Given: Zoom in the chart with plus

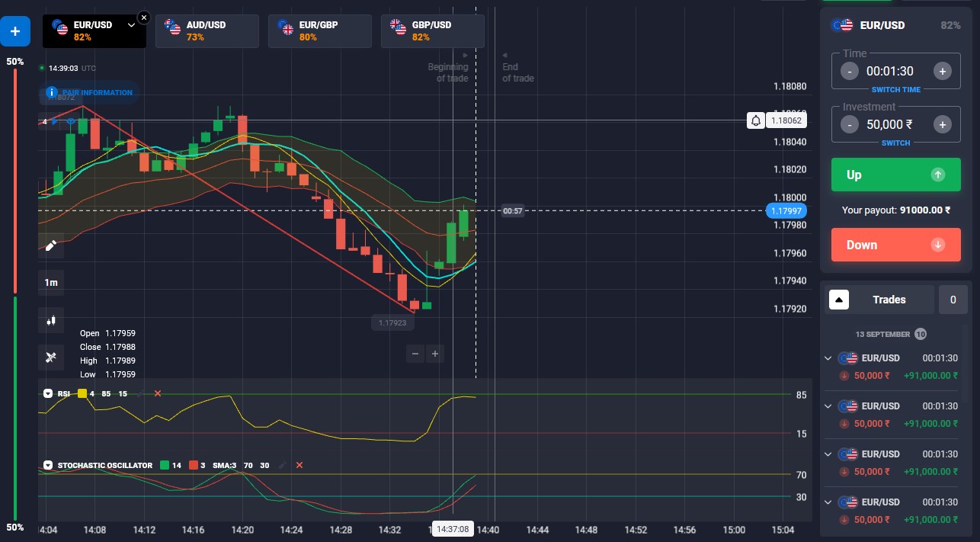Looking at the screenshot, I should tap(434, 354).
